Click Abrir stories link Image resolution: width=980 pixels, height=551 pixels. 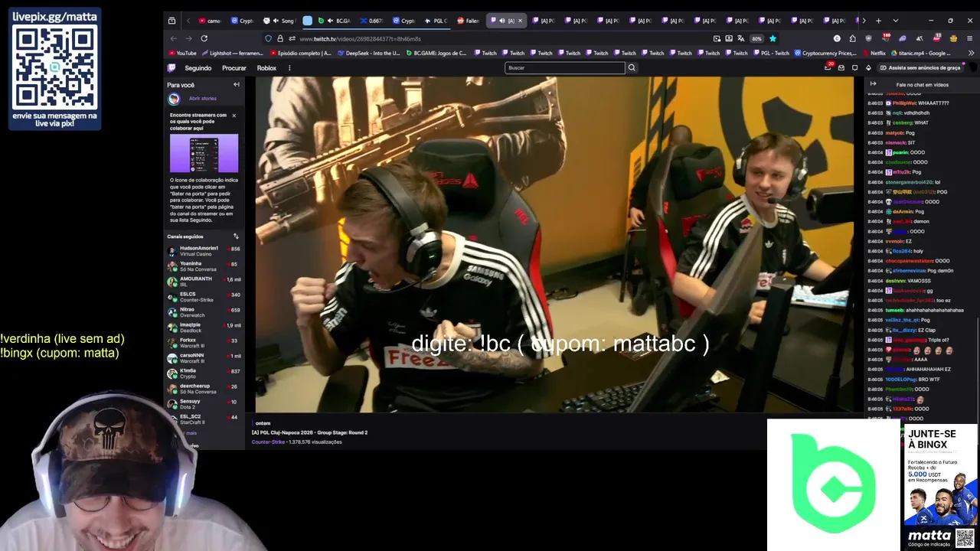tap(203, 99)
